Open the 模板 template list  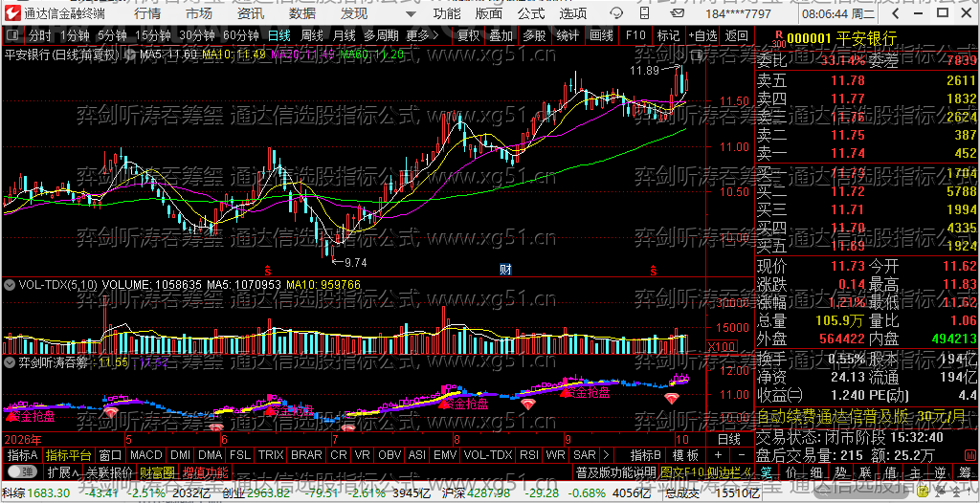point(684,454)
